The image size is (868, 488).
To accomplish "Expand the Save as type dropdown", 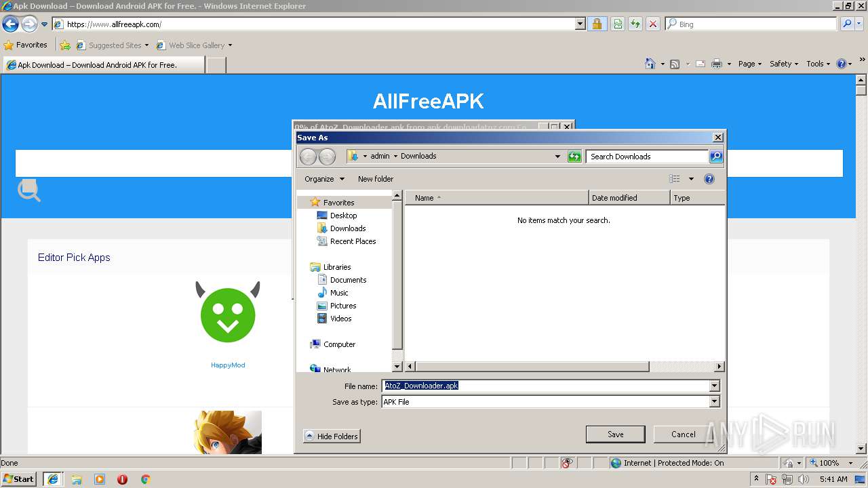I will point(714,401).
